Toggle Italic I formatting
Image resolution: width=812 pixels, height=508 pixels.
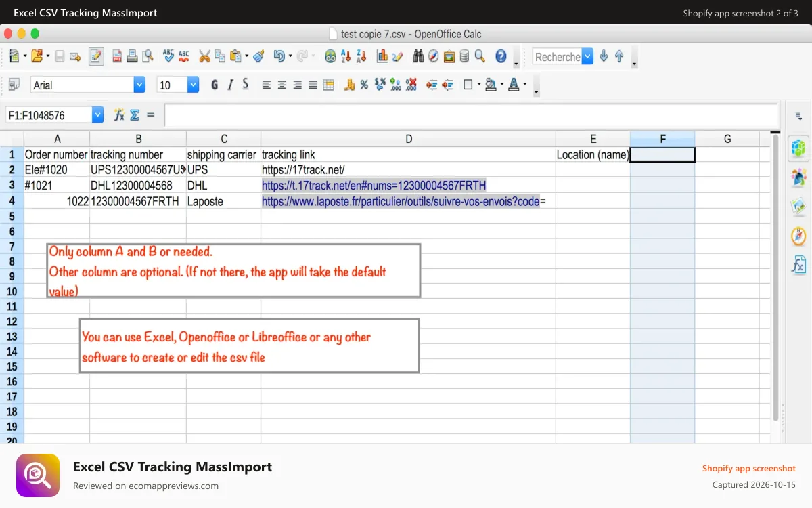(230, 85)
